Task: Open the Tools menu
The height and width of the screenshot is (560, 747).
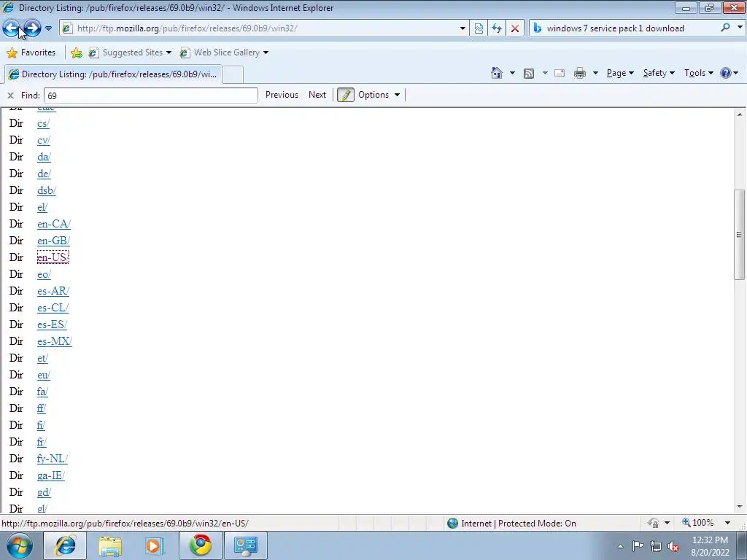Action: click(x=698, y=73)
